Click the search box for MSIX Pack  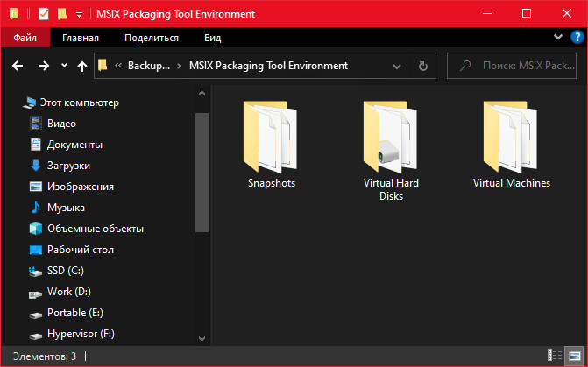[x=512, y=66]
